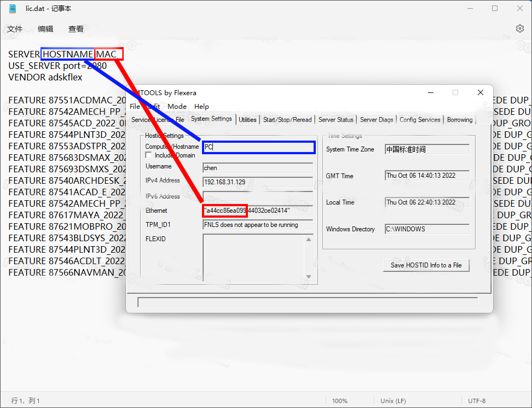Click the 100% zoom status indicator
The width and height of the screenshot is (532, 408).
pyautogui.click(x=340, y=401)
